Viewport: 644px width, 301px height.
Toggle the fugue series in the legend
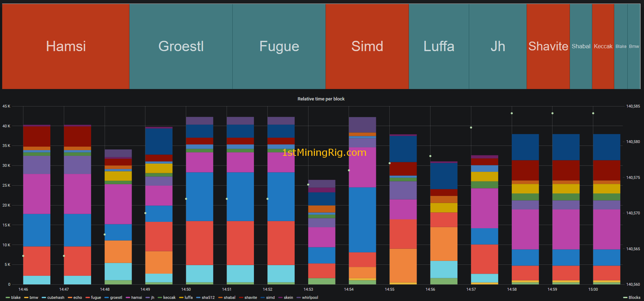coord(94,297)
